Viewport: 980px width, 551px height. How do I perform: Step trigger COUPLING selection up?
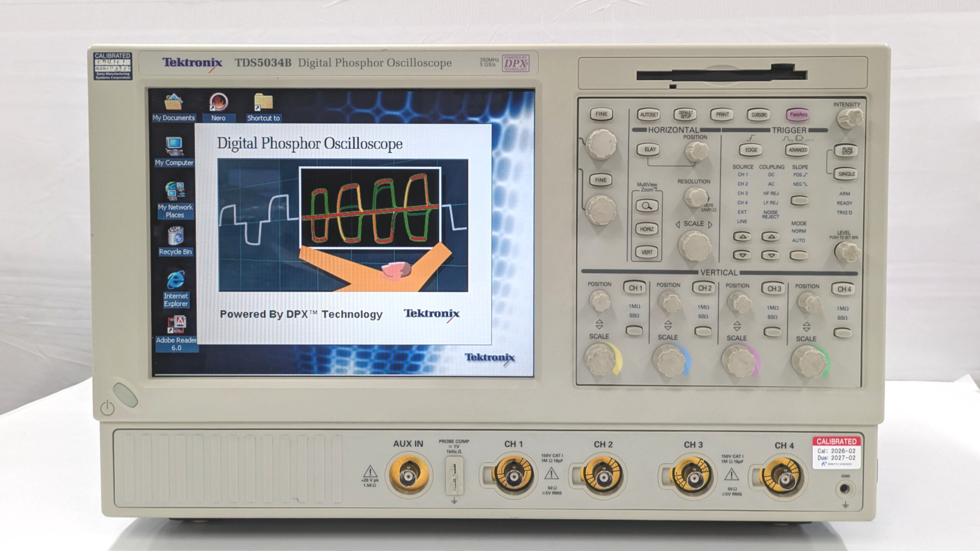tap(771, 236)
